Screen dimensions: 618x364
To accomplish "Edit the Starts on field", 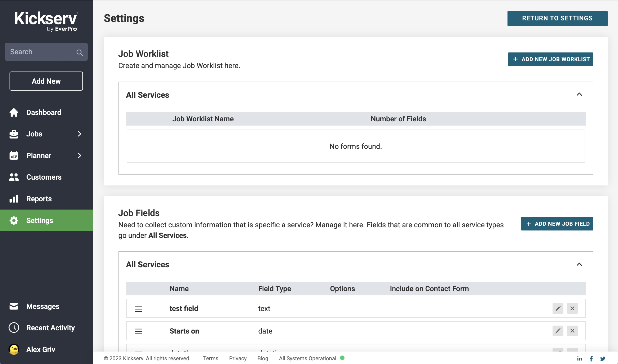I will (x=558, y=331).
